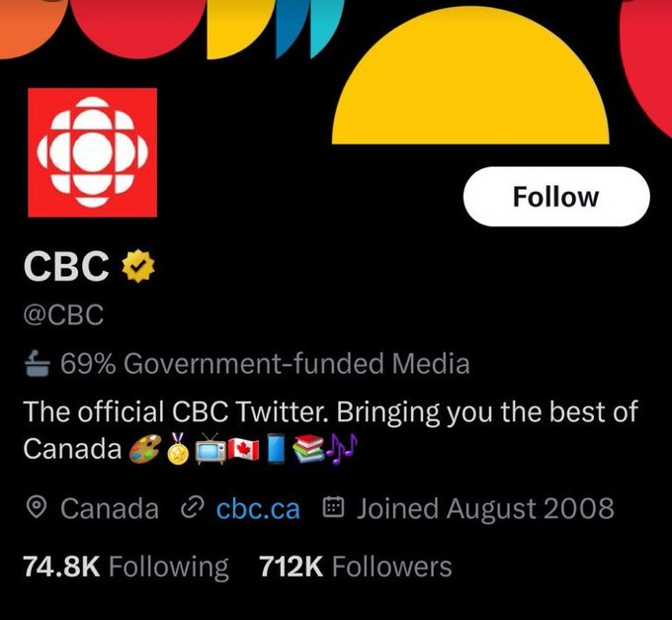
Task: Click the Follow button
Action: (x=555, y=197)
